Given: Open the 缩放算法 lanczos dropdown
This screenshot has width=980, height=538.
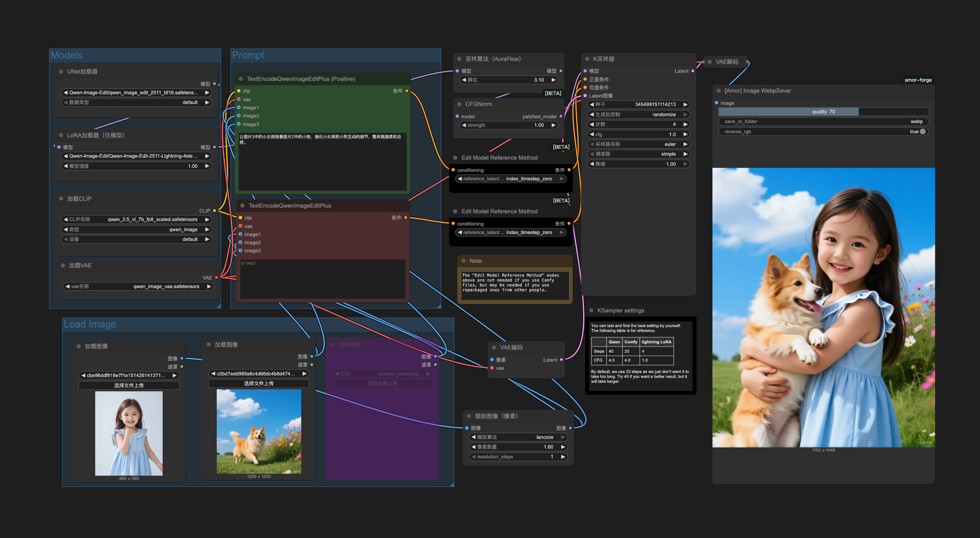Looking at the screenshot, I should click(518, 437).
